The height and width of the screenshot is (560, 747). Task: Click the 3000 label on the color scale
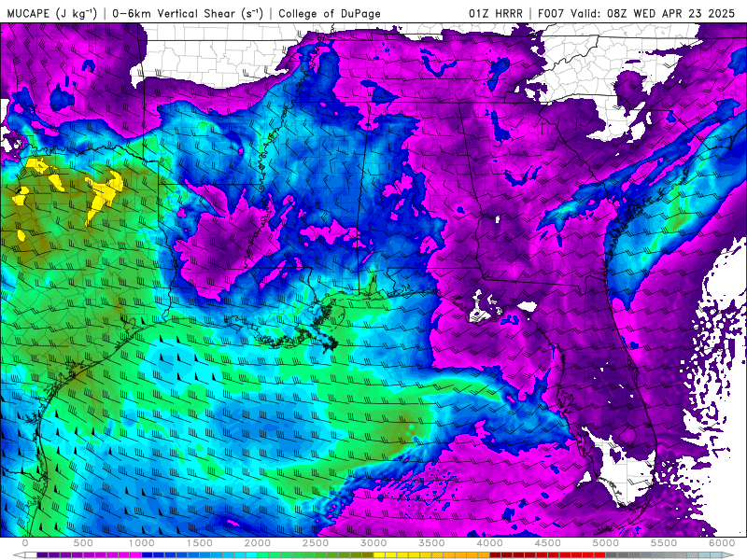pos(374,543)
